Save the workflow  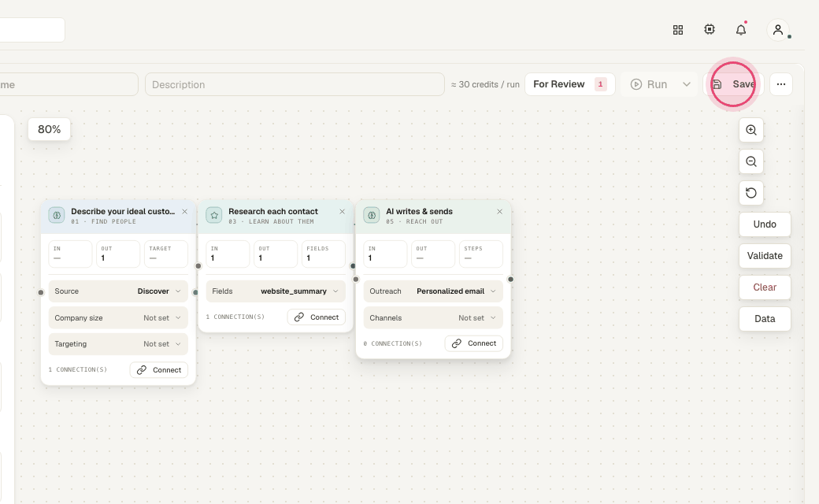733,84
